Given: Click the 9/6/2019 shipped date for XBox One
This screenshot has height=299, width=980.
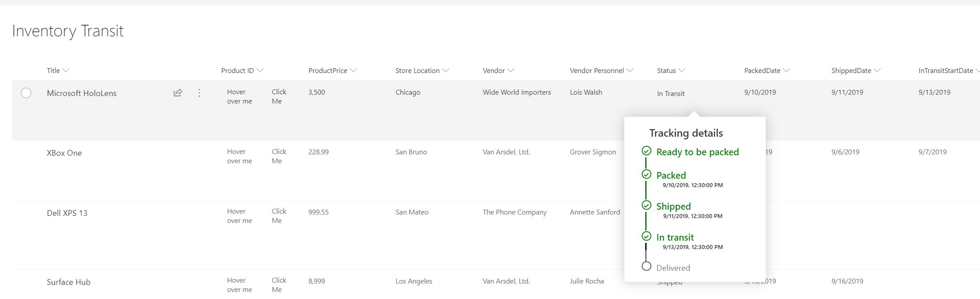Looking at the screenshot, I should coord(845,152).
